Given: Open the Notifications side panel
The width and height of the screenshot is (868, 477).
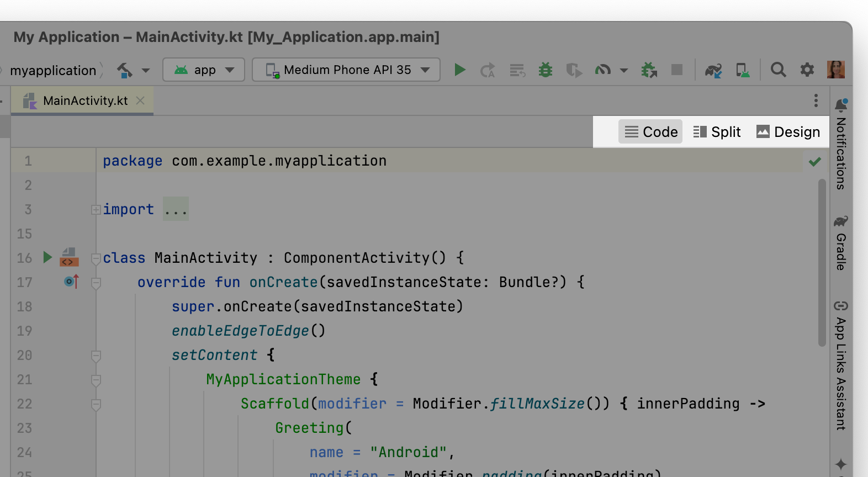Looking at the screenshot, I should click(x=840, y=145).
